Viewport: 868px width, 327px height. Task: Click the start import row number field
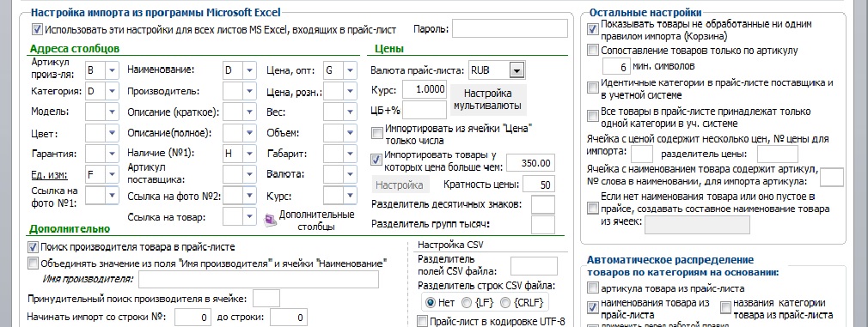point(193,318)
